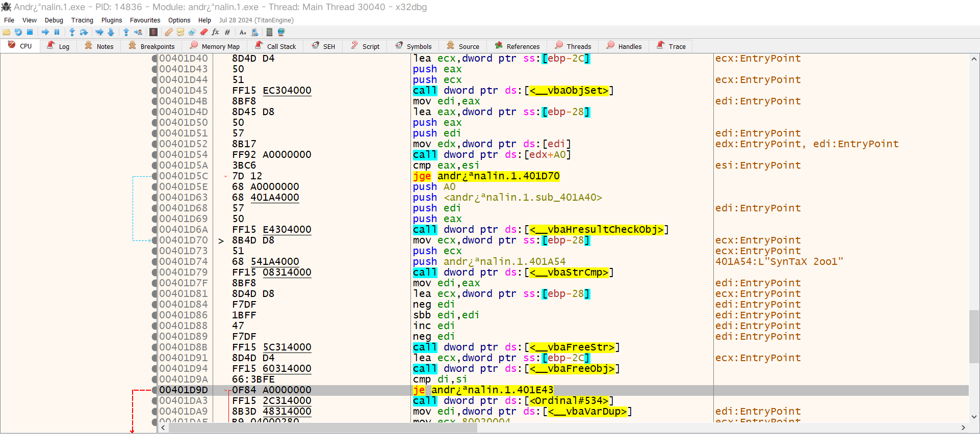
Task: Click the disassembly scroll-down arrow
Action: 974,417
